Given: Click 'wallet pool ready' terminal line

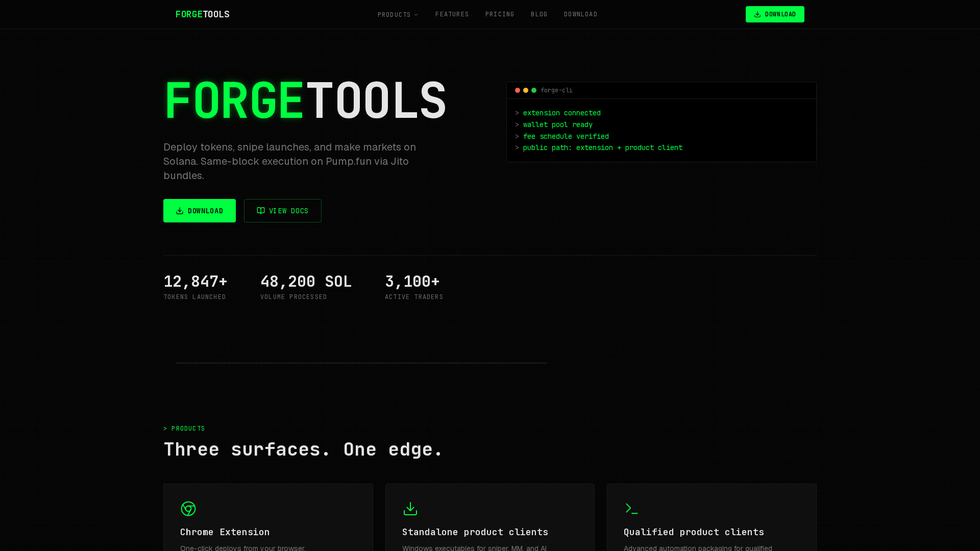Looking at the screenshot, I should click(557, 124).
